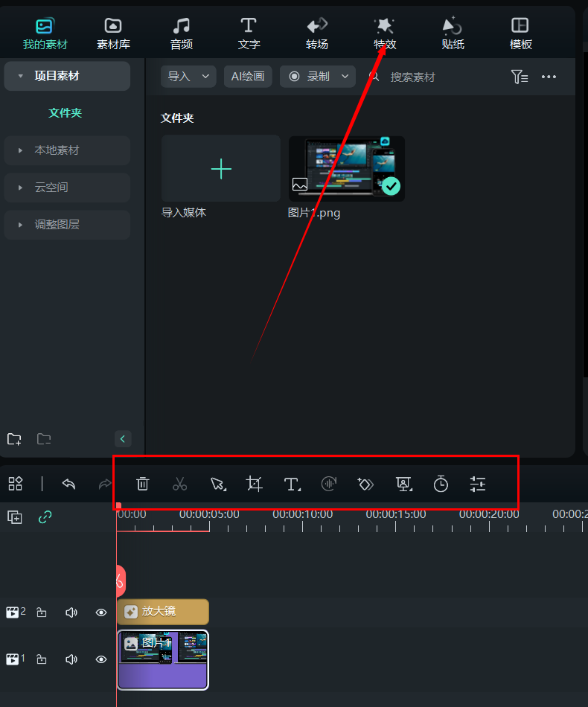The width and height of the screenshot is (588, 707).
Task: Open the 模板 templates tab
Action: pyautogui.click(x=520, y=33)
